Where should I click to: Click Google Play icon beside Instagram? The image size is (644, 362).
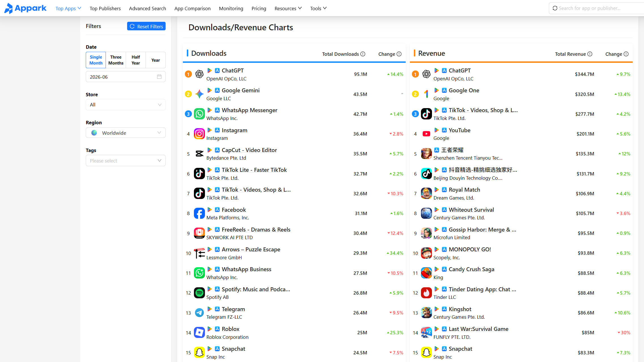click(x=210, y=130)
